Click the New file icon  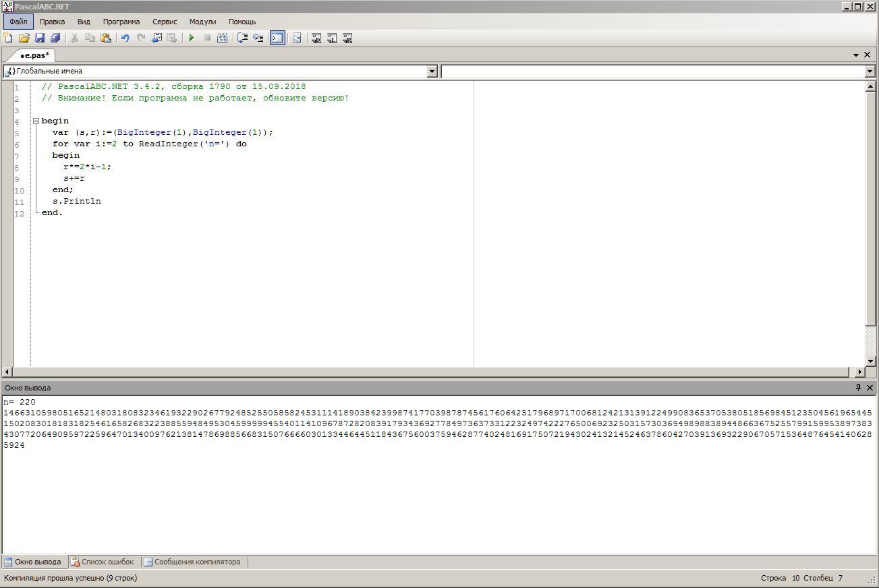[8, 38]
